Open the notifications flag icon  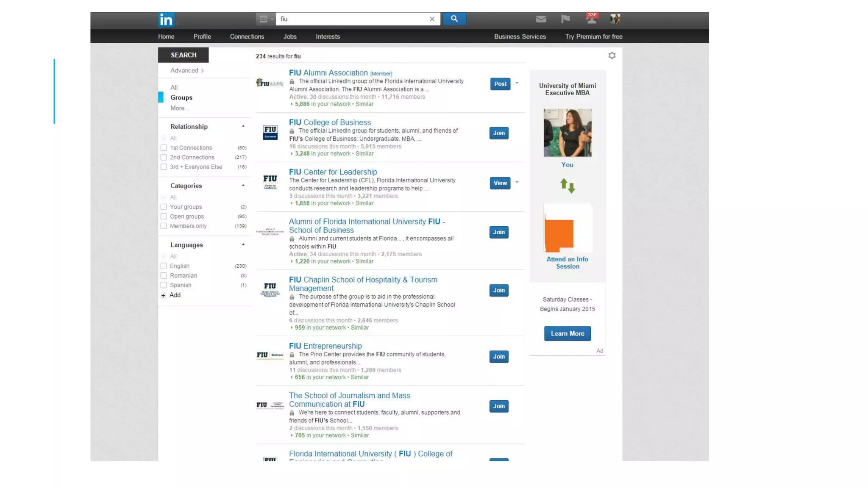pyautogui.click(x=565, y=19)
